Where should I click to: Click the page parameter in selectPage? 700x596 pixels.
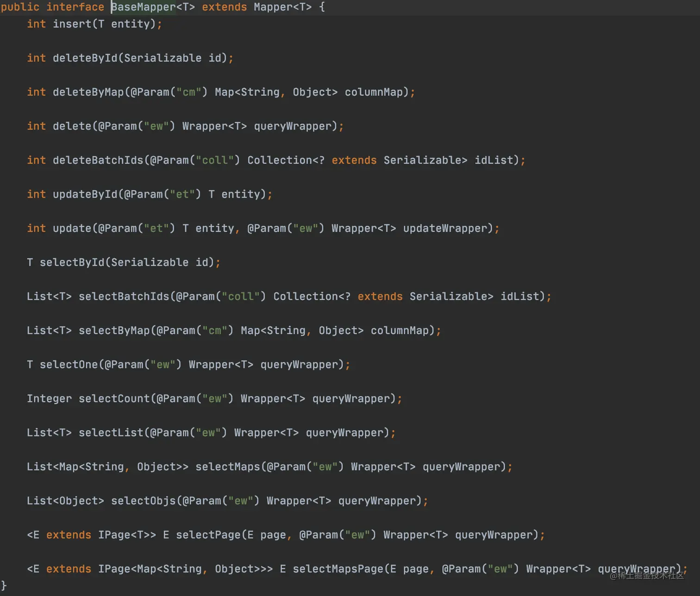tap(273, 535)
